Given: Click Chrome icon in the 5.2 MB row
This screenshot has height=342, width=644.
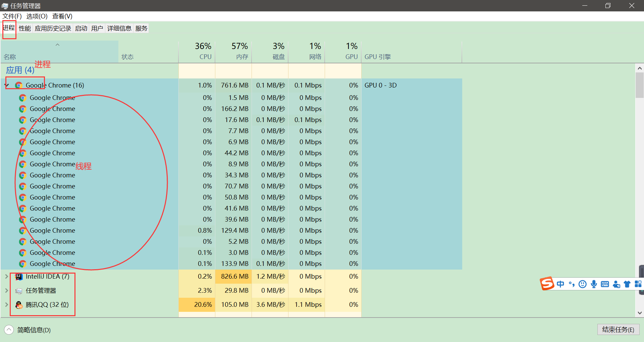Looking at the screenshot, I should [23, 242].
